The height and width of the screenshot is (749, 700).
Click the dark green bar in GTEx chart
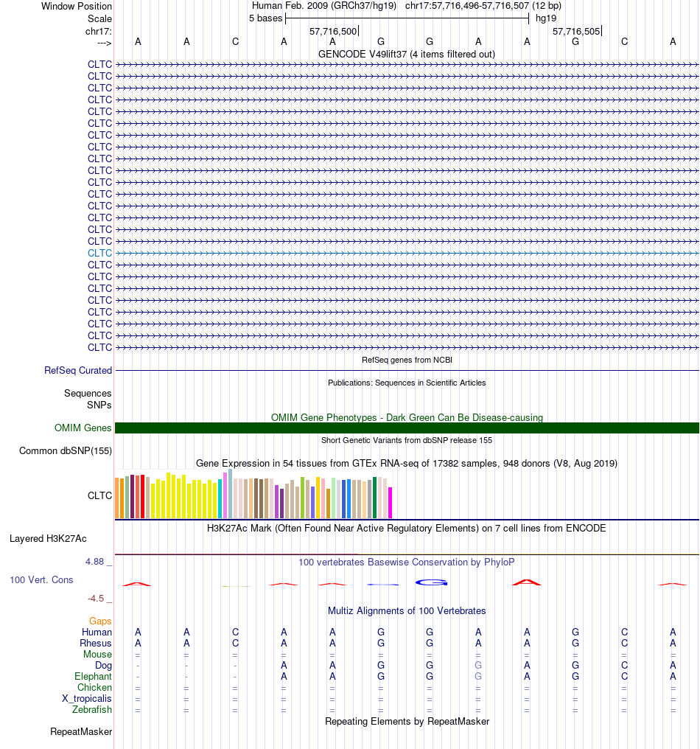click(x=375, y=498)
